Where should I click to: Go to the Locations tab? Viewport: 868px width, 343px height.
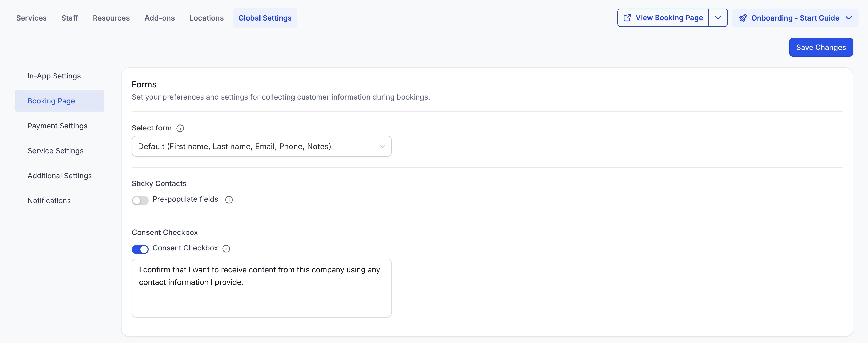[x=206, y=18]
